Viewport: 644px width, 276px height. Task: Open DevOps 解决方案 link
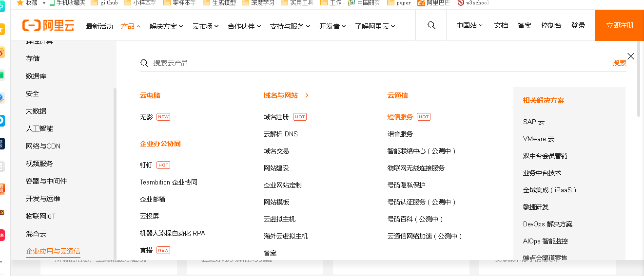[x=548, y=224]
